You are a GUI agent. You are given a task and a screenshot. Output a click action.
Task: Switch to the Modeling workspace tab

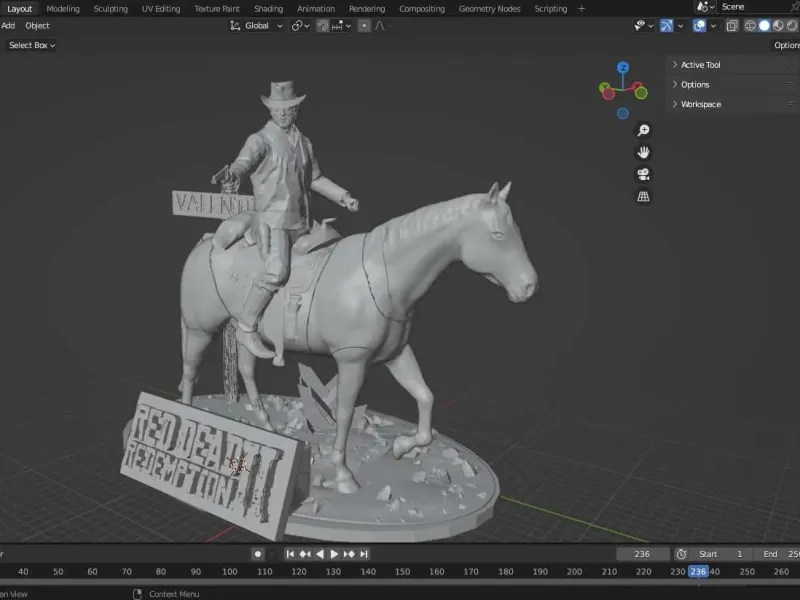[63, 9]
